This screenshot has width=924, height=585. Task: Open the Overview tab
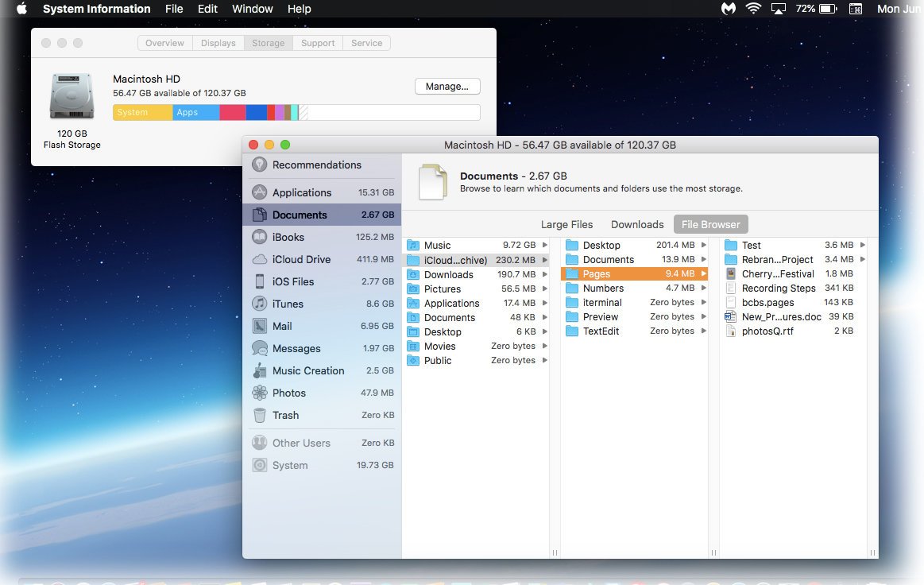pos(164,43)
